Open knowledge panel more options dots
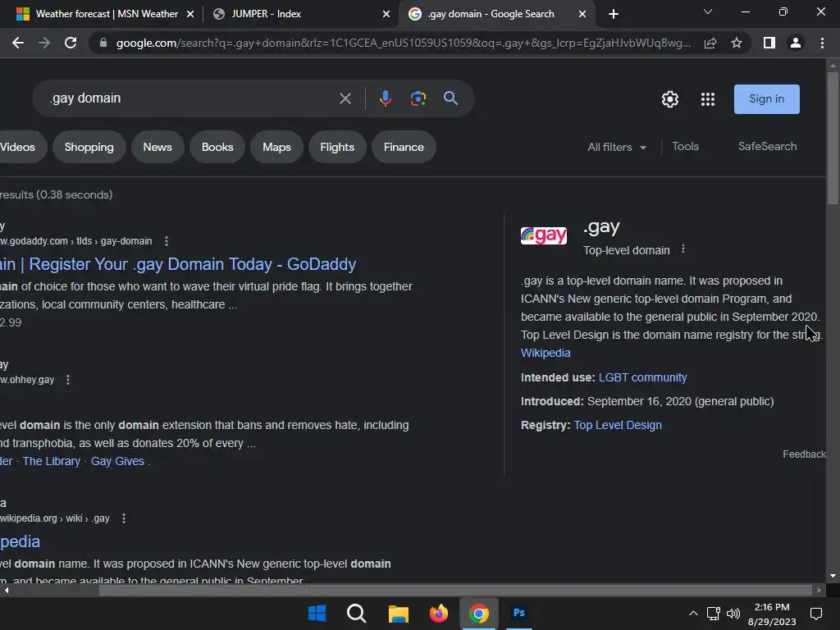The width and height of the screenshot is (840, 630). click(683, 249)
